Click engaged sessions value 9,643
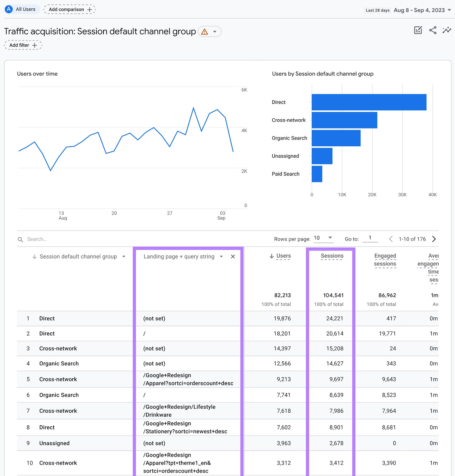Screen dimensions: 455x476 tap(389, 379)
